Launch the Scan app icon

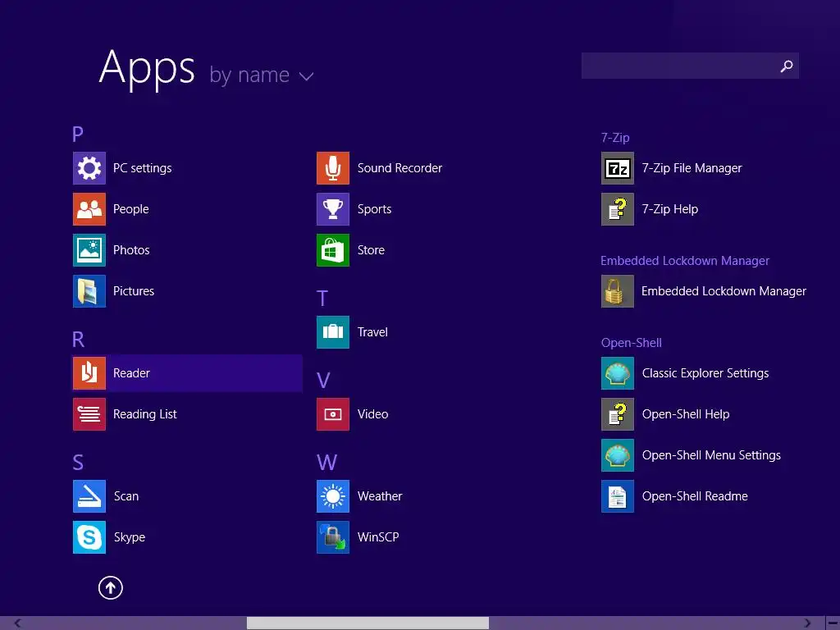[x=89, y=496]
